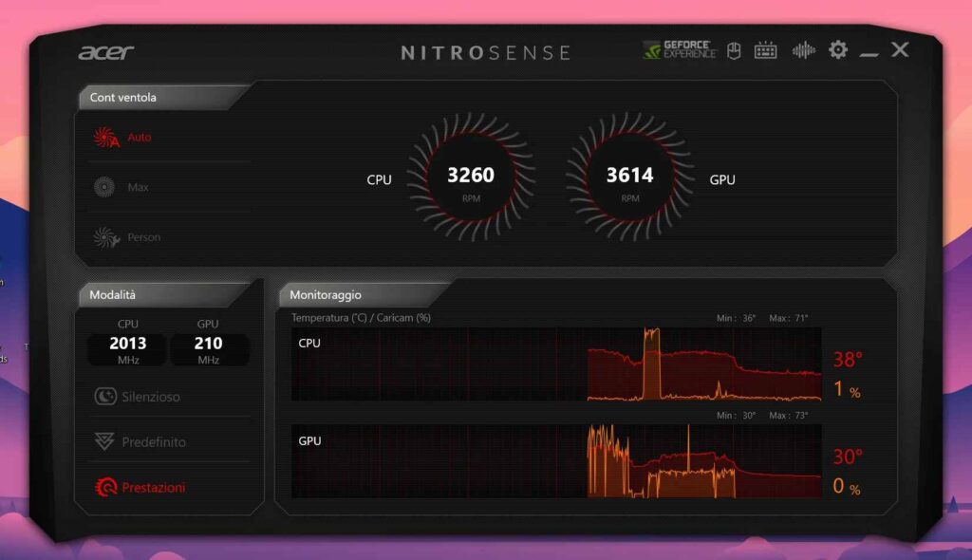Open GeForce Experience from the header
Image resolution: width=972 pixels, height=560 pixels.
point(679,50)
